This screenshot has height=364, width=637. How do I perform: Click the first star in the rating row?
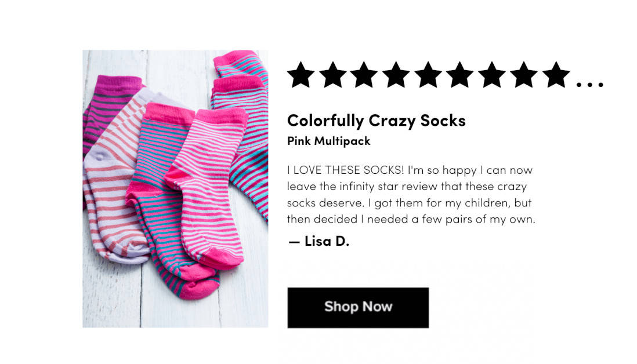click(301, 76)
